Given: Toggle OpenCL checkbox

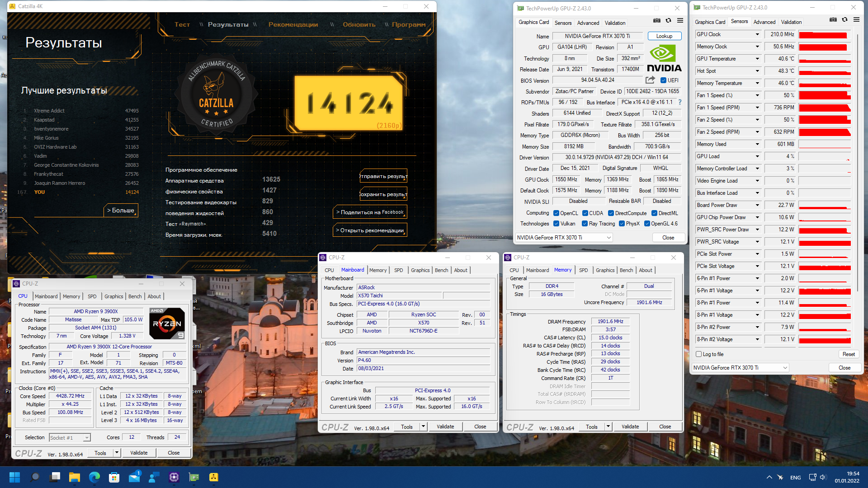Looking at the screenshot, I should pos(556,213).
